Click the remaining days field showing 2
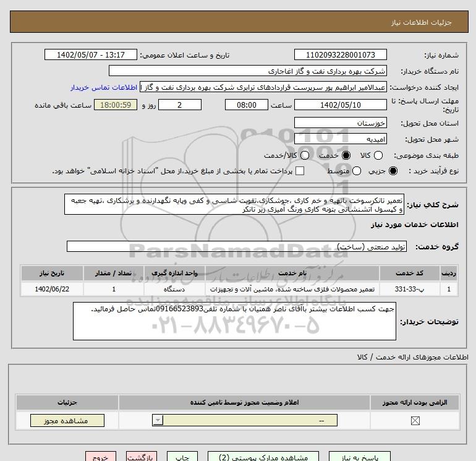 click(x=180, y=105)
